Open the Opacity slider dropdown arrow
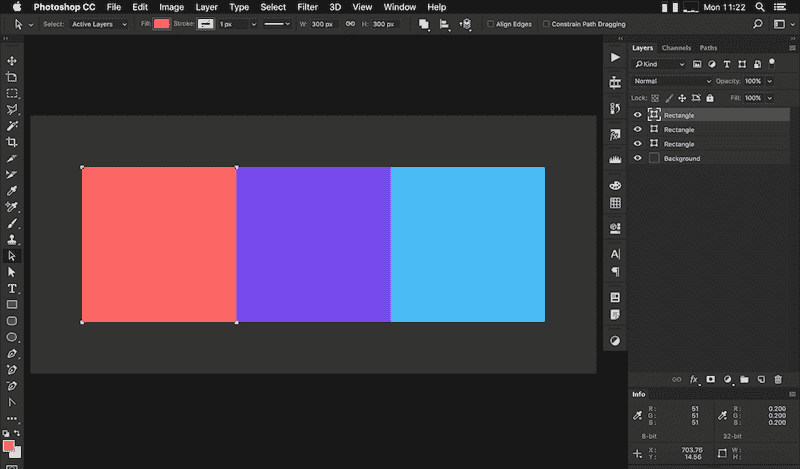 click(770, 81)
